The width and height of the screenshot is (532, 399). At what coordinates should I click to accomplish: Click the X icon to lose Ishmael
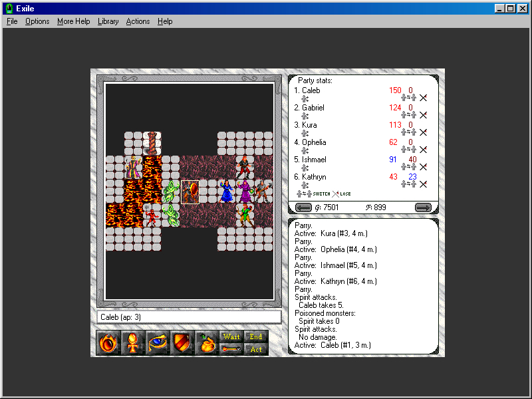click(423, 167)
